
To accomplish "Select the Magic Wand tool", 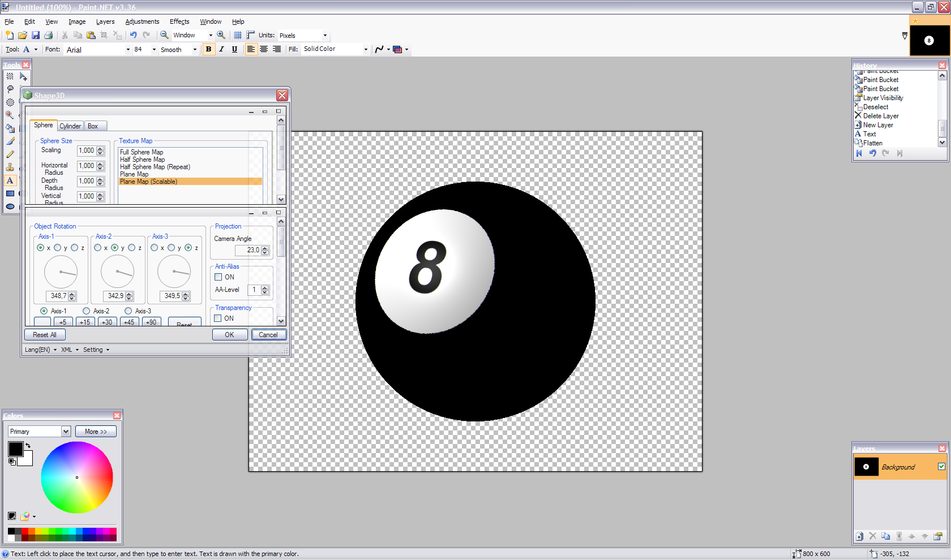I will (x=10, y=114).
